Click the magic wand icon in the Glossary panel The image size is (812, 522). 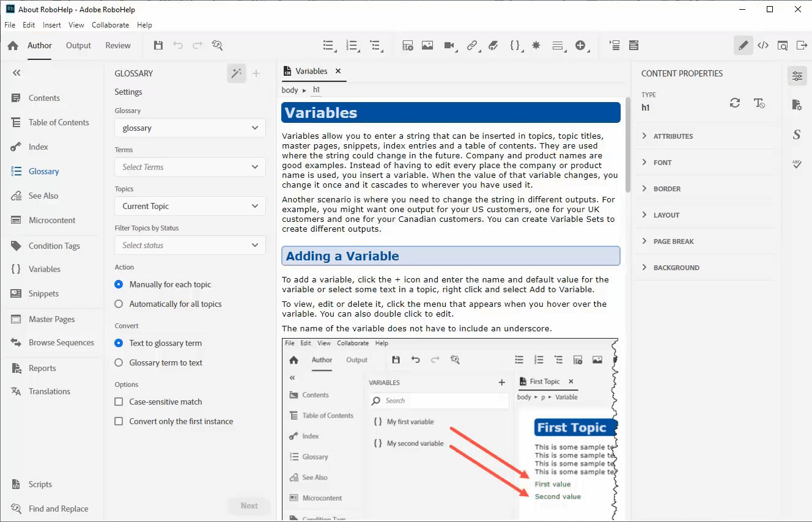[236, 73]
